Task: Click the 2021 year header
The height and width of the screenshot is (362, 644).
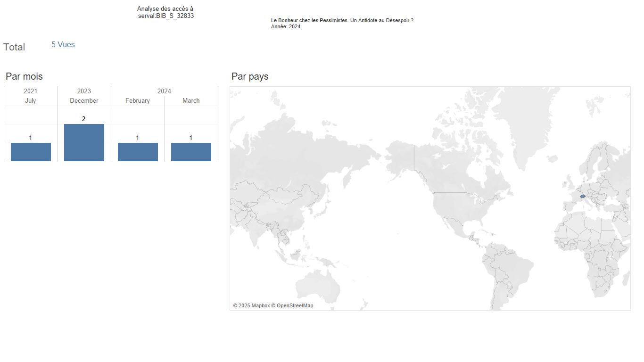Action: click(x=31, y=91)
